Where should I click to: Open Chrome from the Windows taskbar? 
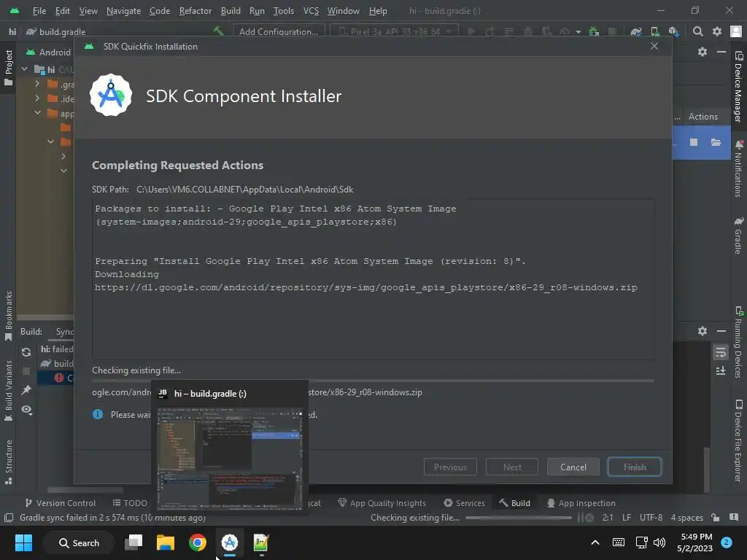coord(197,542)
